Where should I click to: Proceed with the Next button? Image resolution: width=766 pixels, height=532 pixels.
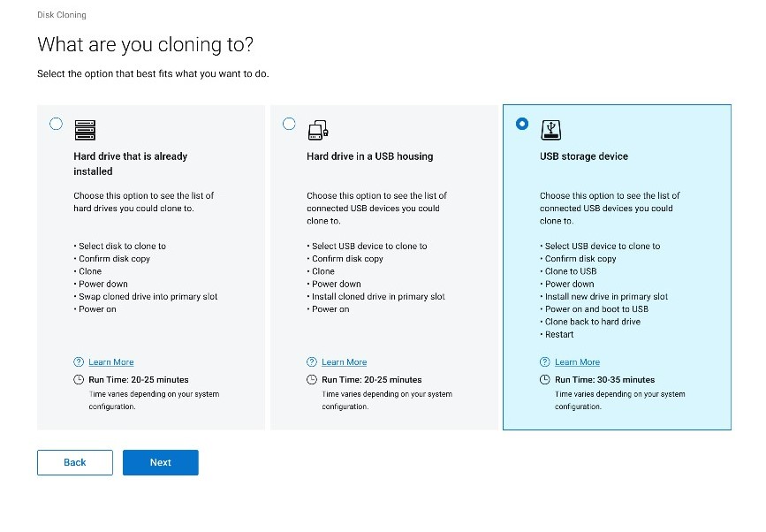(x=160, y=462)
